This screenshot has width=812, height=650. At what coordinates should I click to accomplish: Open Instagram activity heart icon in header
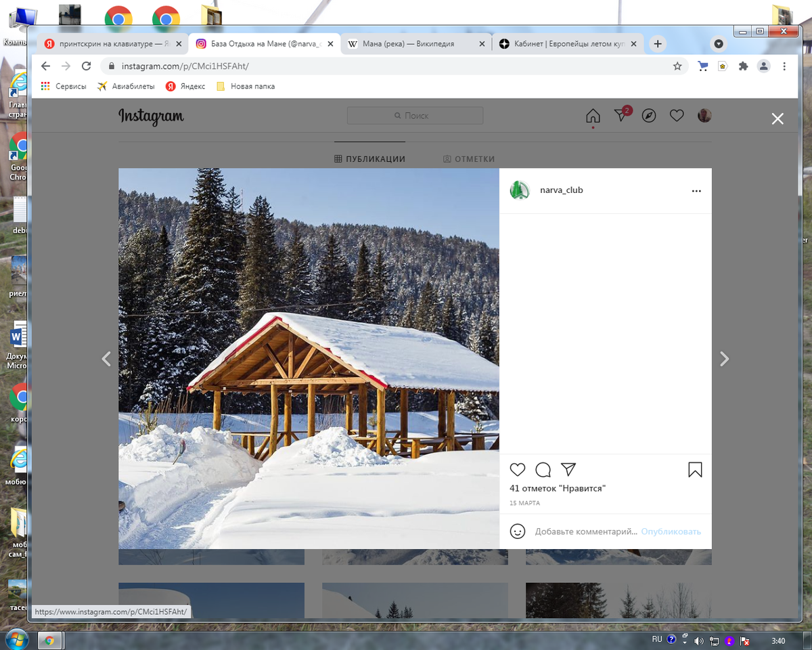pyautogui.click(x=677, y=116)
